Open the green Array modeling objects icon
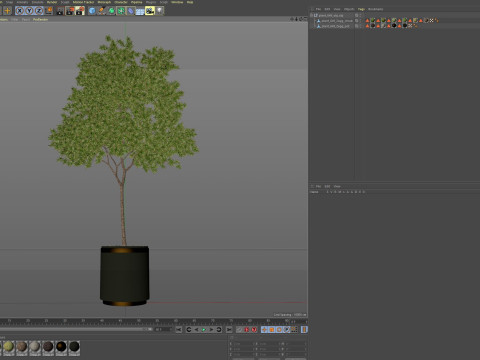 [x=121, y=11]
